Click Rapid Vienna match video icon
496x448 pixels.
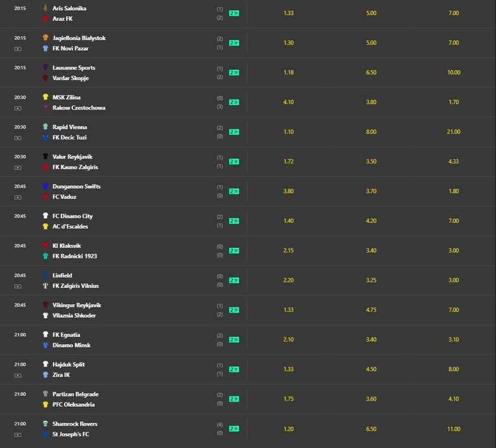(18, 138)
